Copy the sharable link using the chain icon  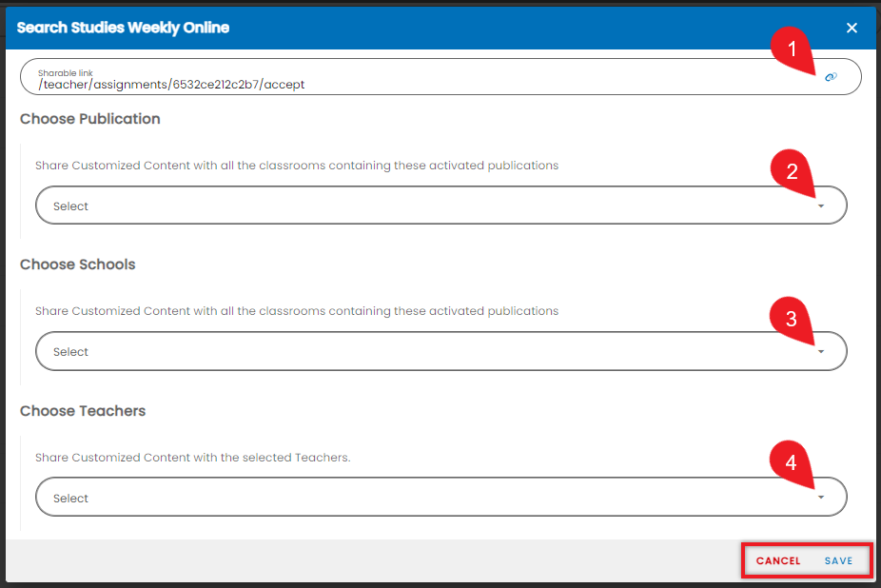[x=831, y=77]
